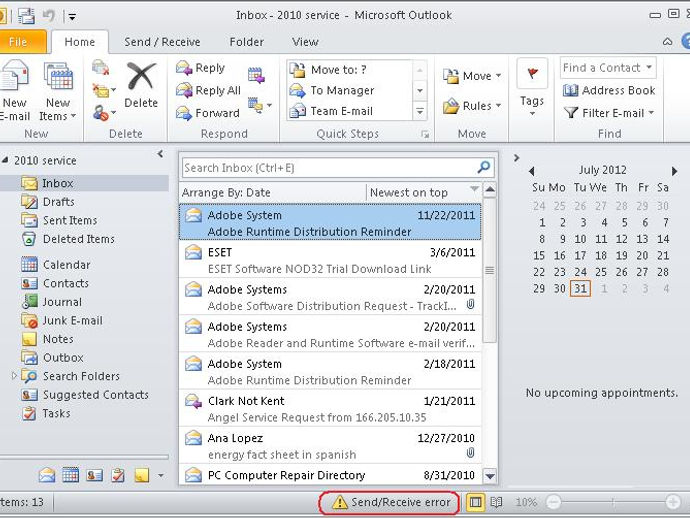Open the Move dropdown
The image size is (690, 518).
(472, 76)
